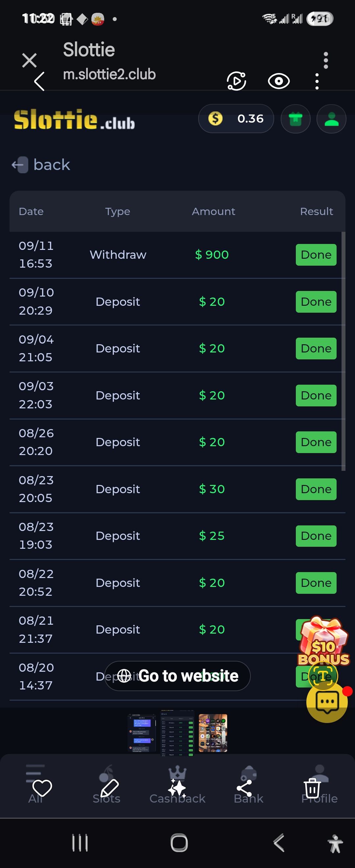Open the lower three-dot options menu
The height and width of the screenshot is (868, 355).
click(x=317, y=81)
